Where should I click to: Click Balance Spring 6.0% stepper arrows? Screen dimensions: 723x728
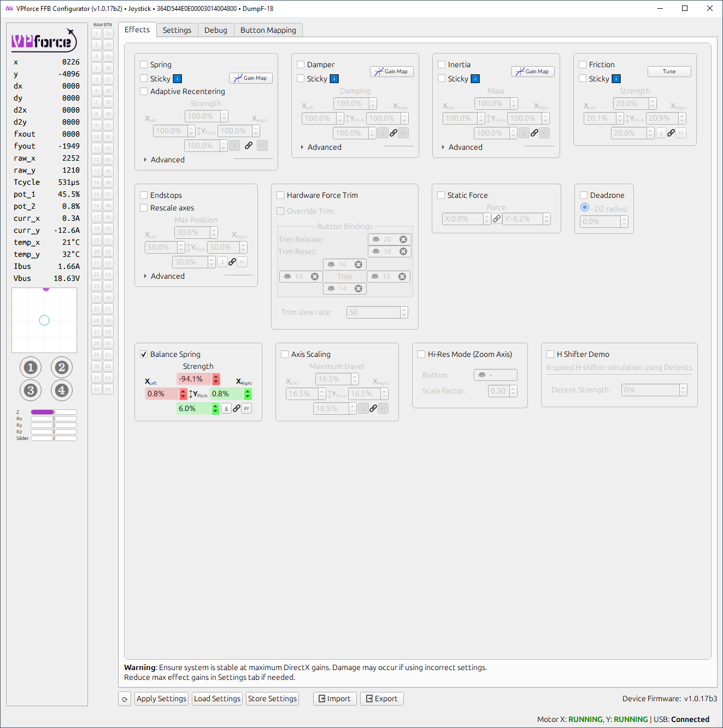pyautogui.click(x=215, y=408)
